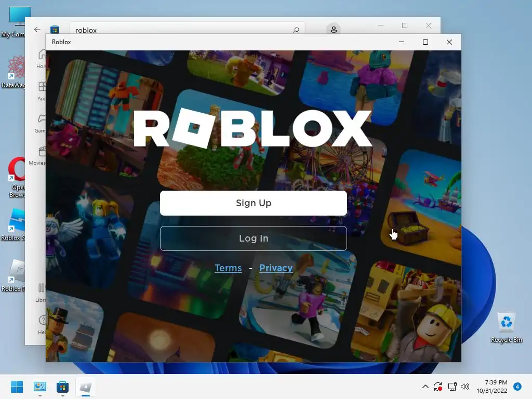Select Apps in Store sidebar
Screen dimensions: 532x399
(x=41, y=91)
